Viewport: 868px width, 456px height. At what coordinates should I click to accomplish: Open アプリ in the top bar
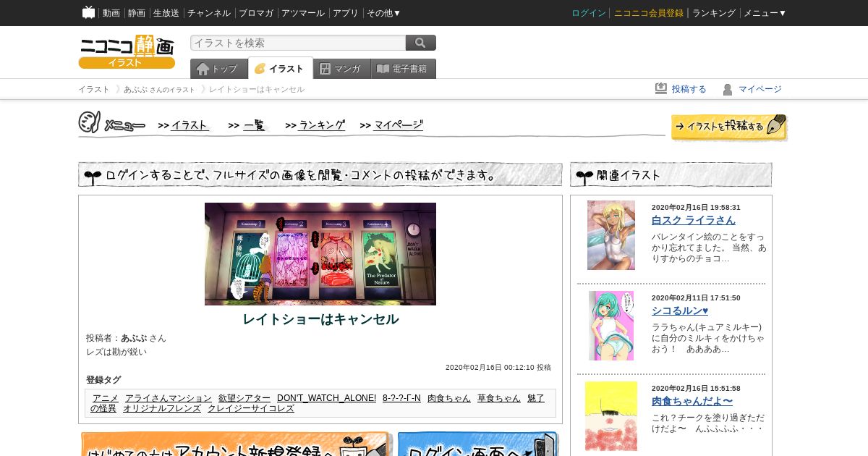pos(346,13)
